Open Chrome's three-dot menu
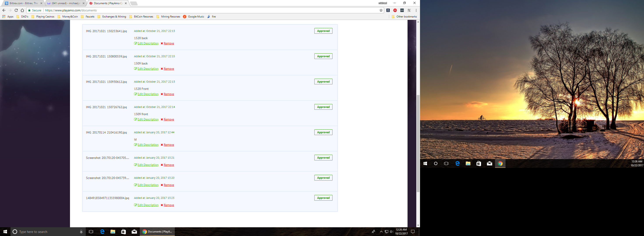 416,10
